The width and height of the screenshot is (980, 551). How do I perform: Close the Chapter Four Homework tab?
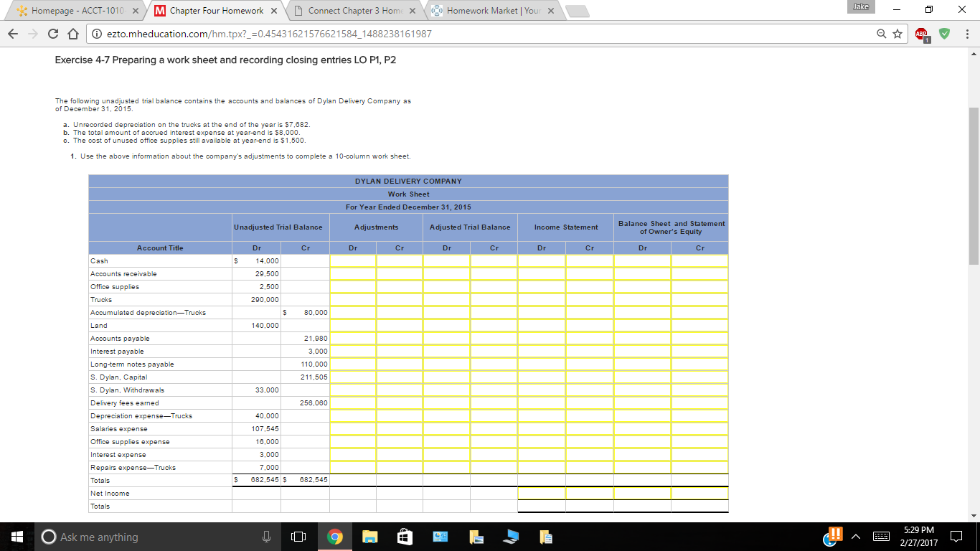coord(274,11)
